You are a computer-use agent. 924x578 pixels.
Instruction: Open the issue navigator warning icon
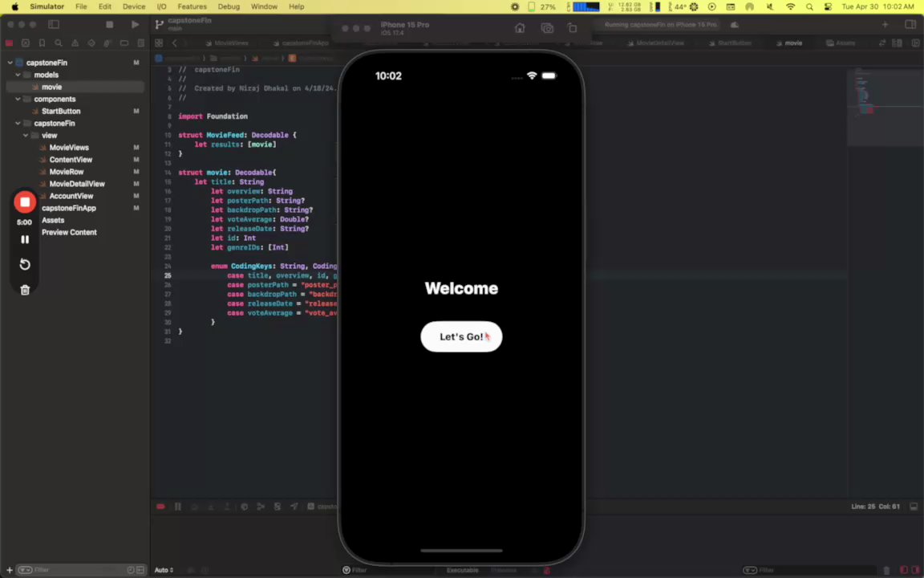click(75, 43)
